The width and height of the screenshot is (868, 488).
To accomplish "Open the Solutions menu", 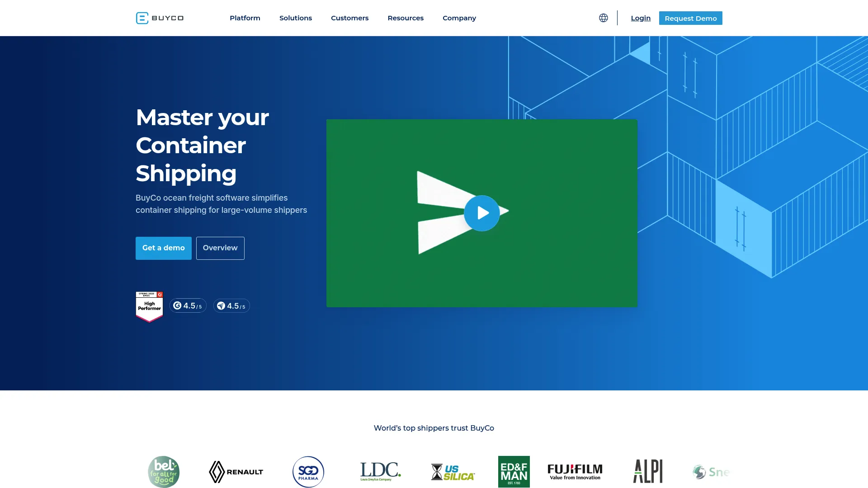I will [296, 18].
